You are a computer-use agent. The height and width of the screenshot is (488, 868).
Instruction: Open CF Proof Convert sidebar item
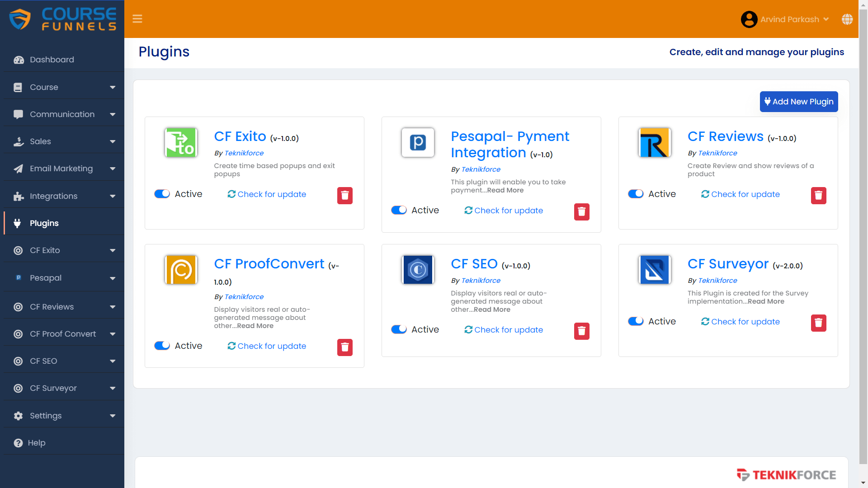click(x=64, y=334)
